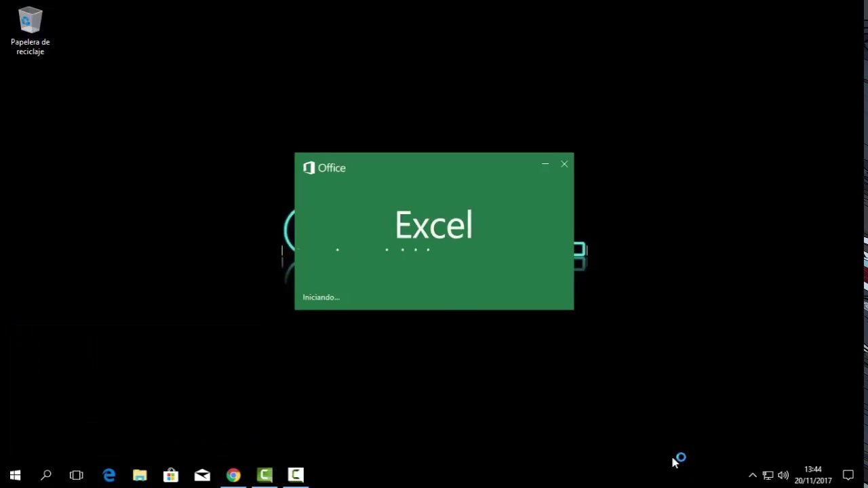
Task: Switch to Google Chrome on the taskbar
Action: (x=233, y=475)
